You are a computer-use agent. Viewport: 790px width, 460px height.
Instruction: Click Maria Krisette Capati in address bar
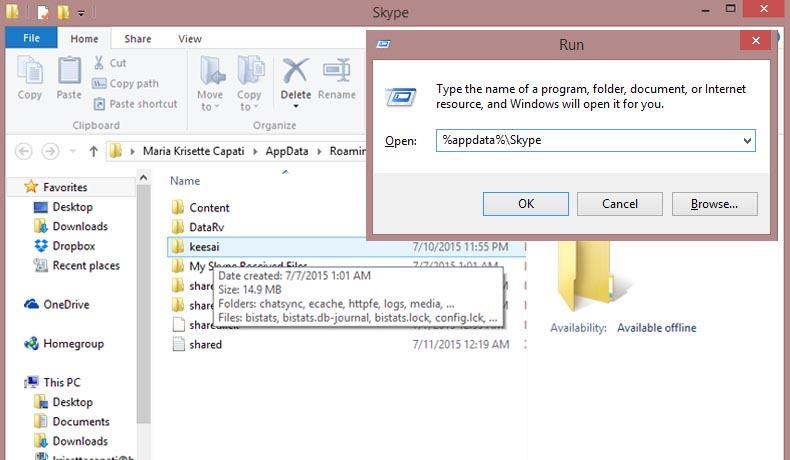[193, 151]
